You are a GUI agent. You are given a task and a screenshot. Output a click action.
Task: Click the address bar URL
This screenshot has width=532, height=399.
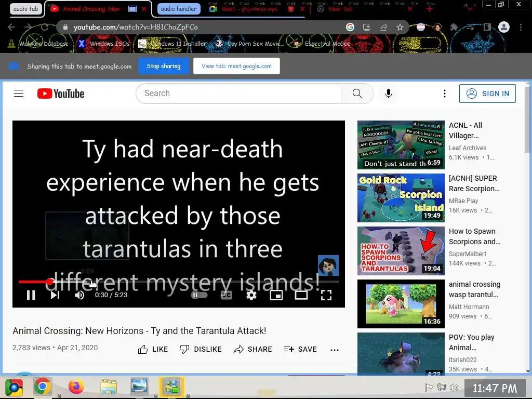click(x=136, y=27)
